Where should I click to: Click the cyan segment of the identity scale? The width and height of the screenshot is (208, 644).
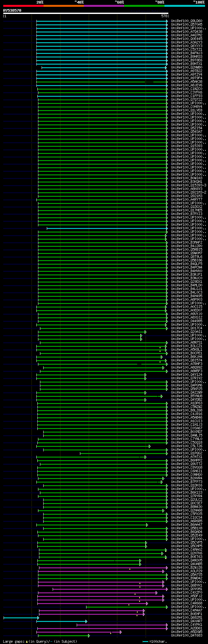185,6
